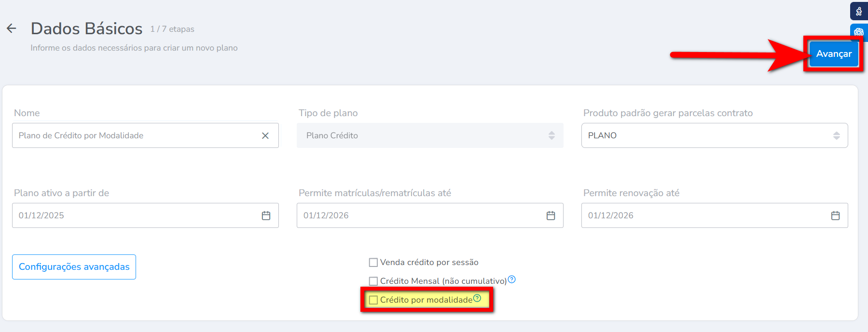Click into the Nome text field
This screenshot has height=332, width=868.
point(135,135)
